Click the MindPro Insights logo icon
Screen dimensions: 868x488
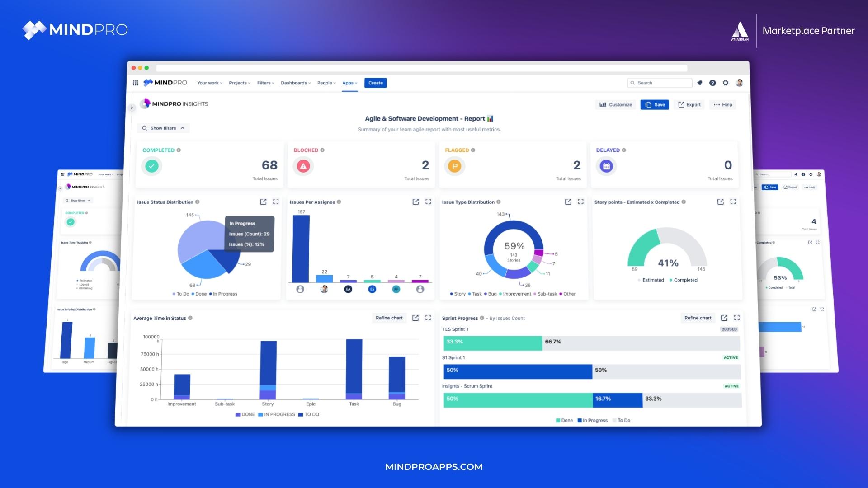(x=146, y=103)
